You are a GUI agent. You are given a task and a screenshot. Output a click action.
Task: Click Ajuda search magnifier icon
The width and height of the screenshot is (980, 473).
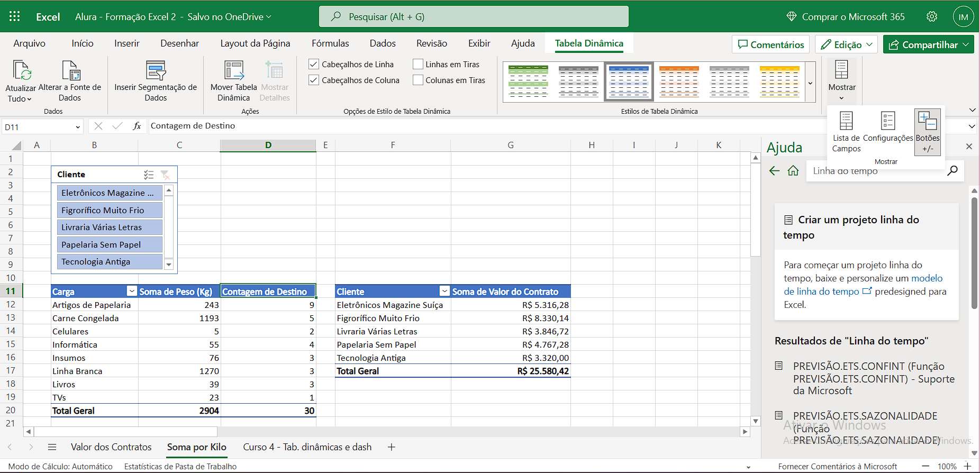pyautogui.click(x=952, y=170)
